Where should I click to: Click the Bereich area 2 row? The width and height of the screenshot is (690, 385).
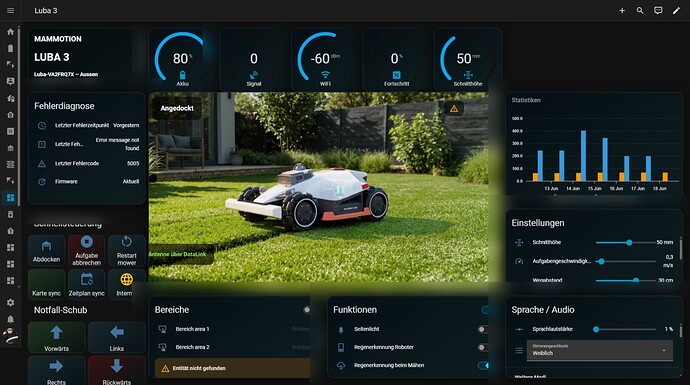click(233, 347)
